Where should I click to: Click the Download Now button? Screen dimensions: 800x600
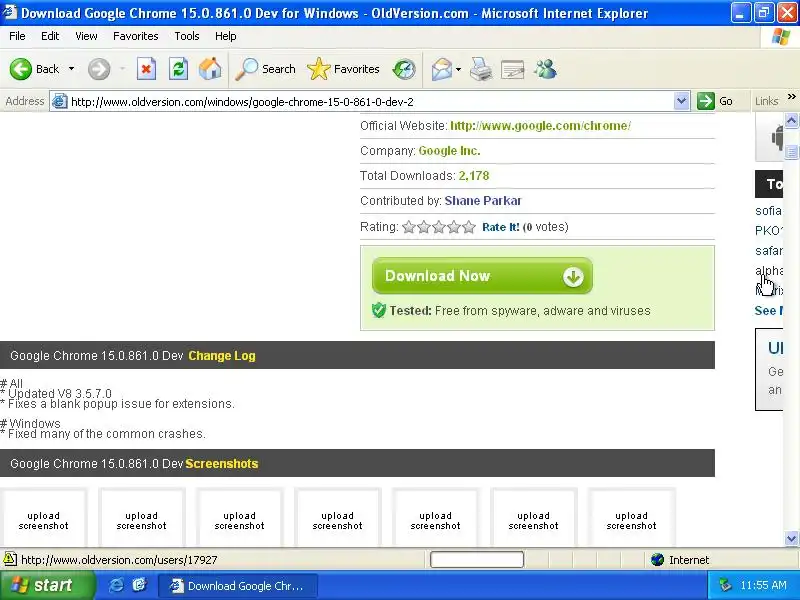click(482, 276)
